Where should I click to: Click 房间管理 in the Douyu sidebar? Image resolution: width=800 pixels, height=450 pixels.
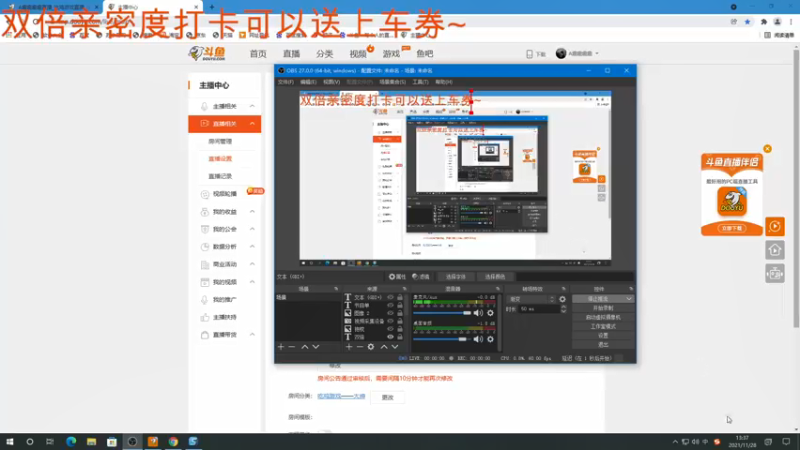pyautogui.click(x=220, y=141)
